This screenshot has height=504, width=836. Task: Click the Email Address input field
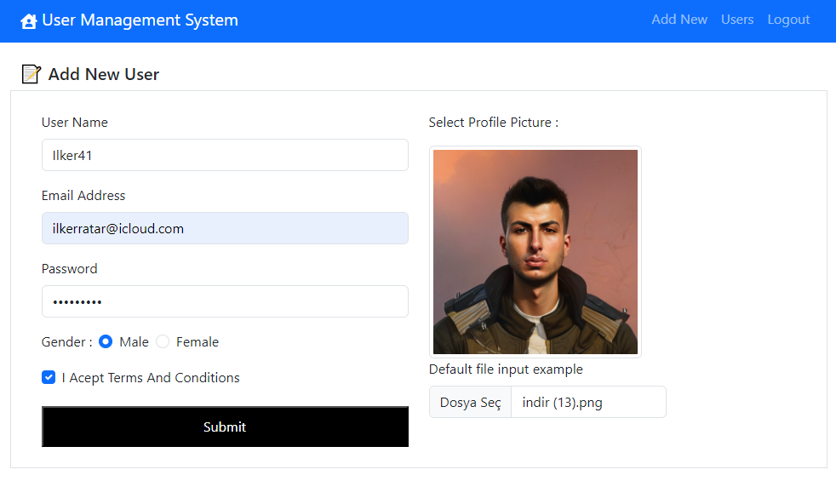point(225,228)
